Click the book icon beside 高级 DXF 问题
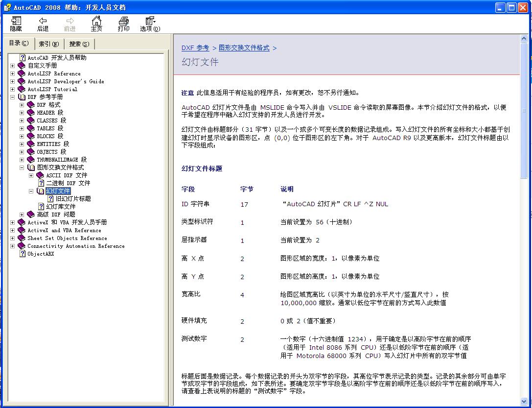This screenshot has height=408, width=532. pos(31,214)
